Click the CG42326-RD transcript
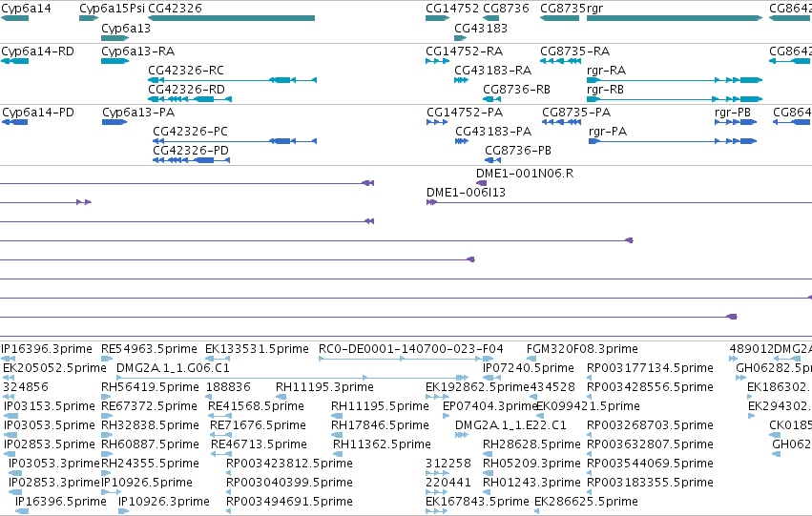The image size is (812, 516). tap(190, 99)
